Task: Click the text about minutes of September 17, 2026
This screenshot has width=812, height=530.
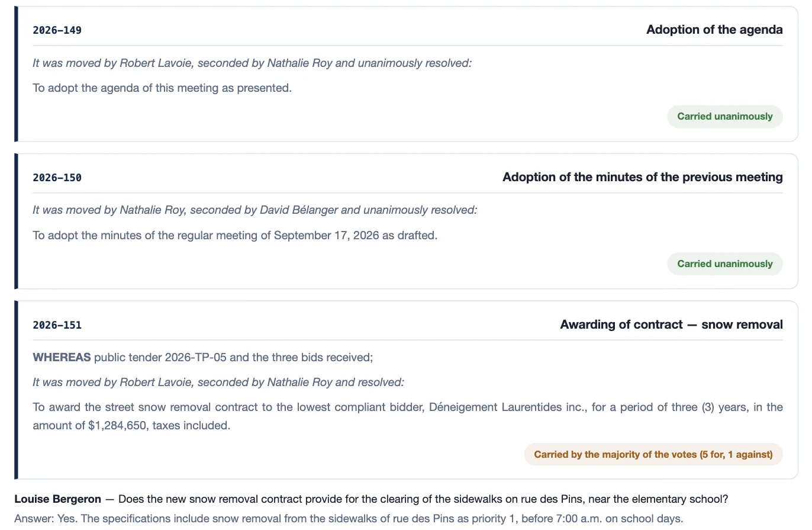Action: pyautogui.click(x=235, y=236)
